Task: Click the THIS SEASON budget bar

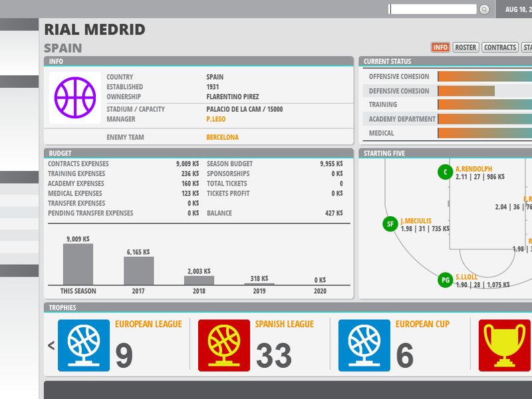Action: [78, 264]
